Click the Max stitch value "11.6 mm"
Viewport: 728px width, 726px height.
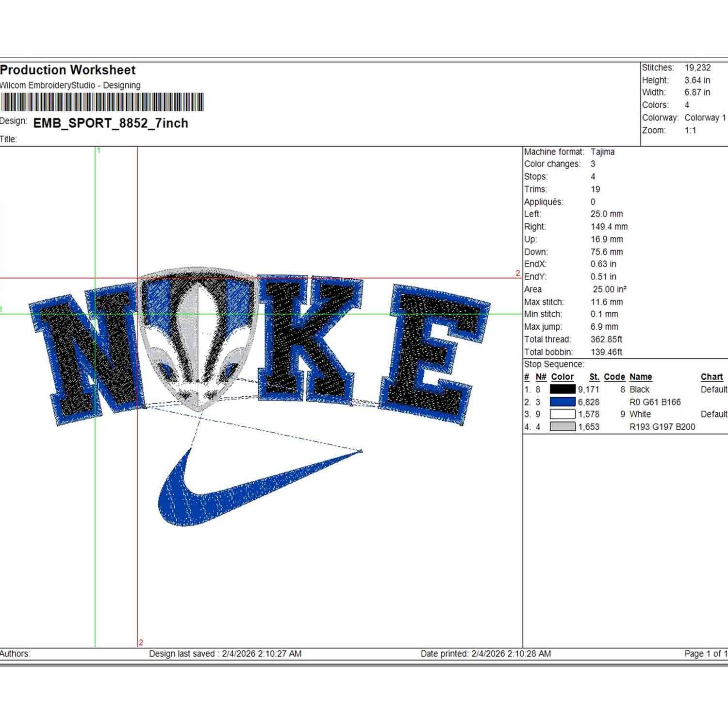pyautogui.click(x=607, y=302)
